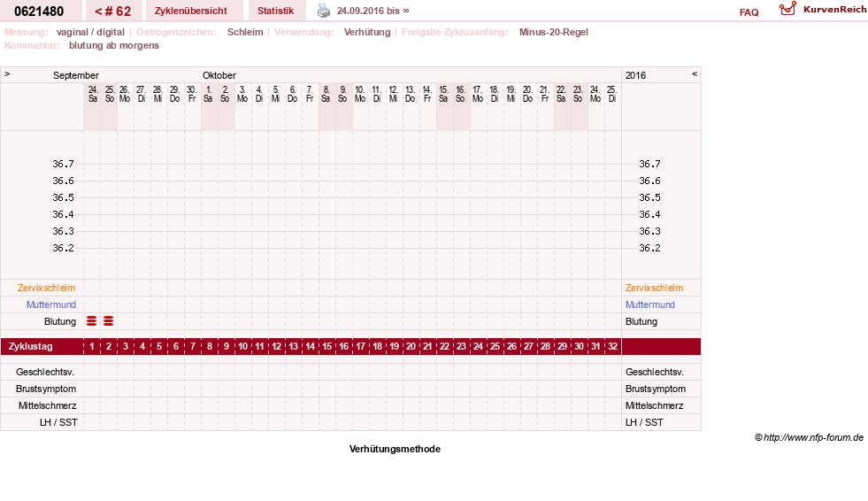Click the Zyklustag header label

(x=31, y=347)
